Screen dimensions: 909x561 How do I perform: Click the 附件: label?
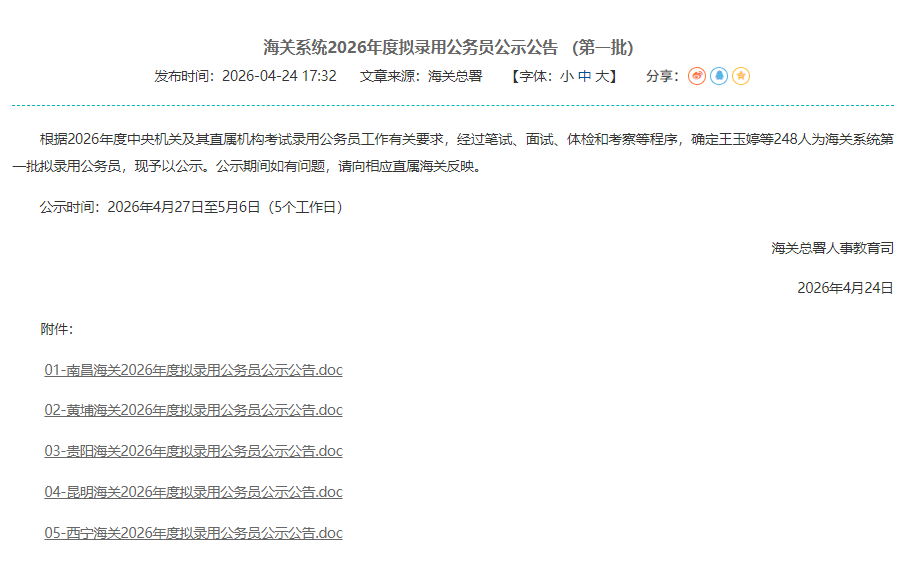pos(56,329)
